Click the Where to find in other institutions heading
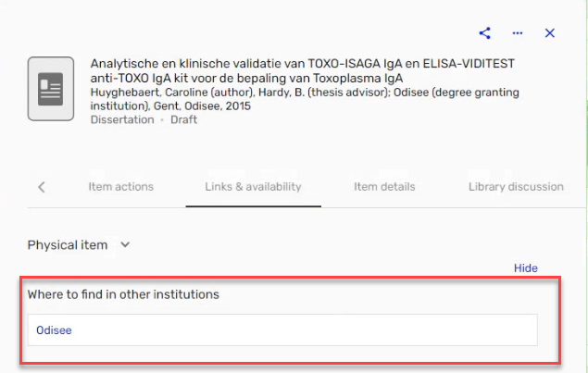 123,294
